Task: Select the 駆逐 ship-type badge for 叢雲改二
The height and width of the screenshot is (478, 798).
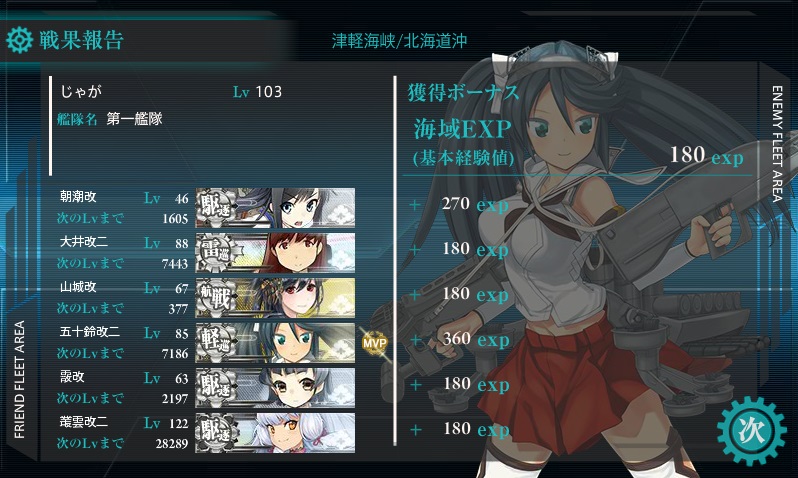Action: point(216,433)
